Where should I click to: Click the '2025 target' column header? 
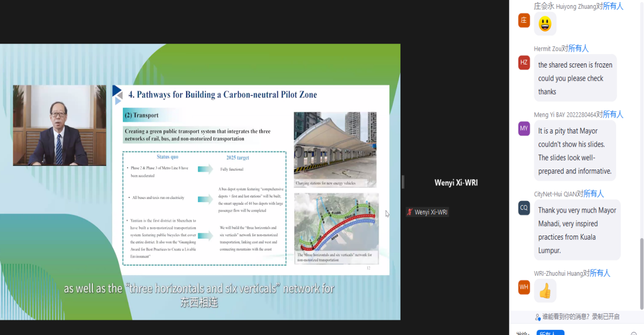(x=238, y=158)
